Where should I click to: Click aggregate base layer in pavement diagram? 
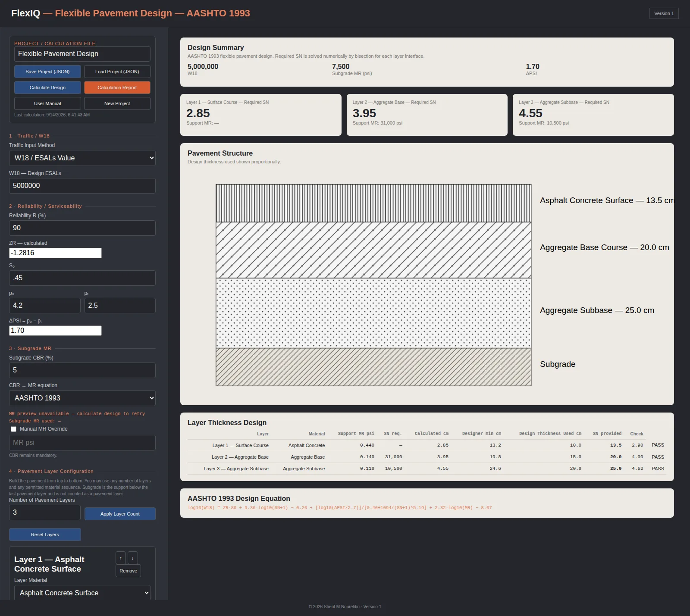(373, 250)
